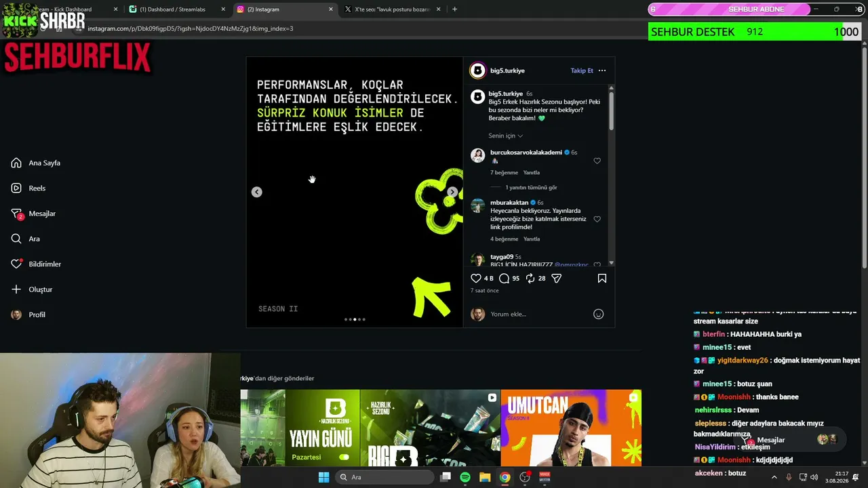Open the '95' comments count
Image resolution: width=868 pixels, height=488 pixels.
coord(515,278)
